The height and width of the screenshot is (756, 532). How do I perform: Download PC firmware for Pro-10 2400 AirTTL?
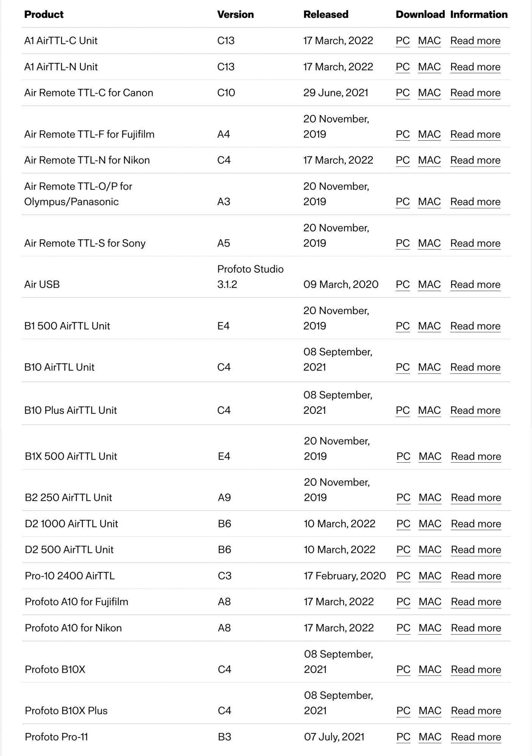pyautogui.click(x=403, y=576)
